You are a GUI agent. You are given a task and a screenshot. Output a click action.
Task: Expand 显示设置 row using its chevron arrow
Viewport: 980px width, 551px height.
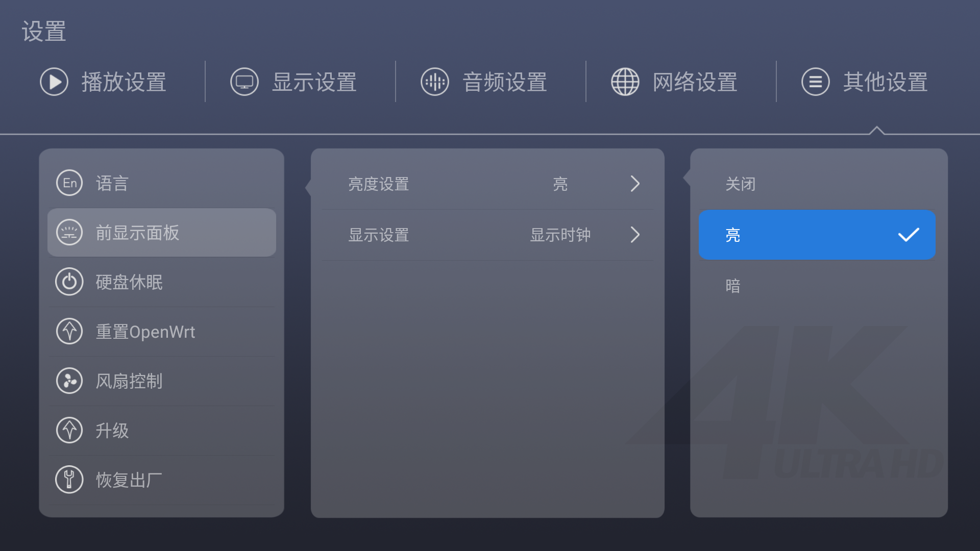pyautogui.click(x=635, y=235)
